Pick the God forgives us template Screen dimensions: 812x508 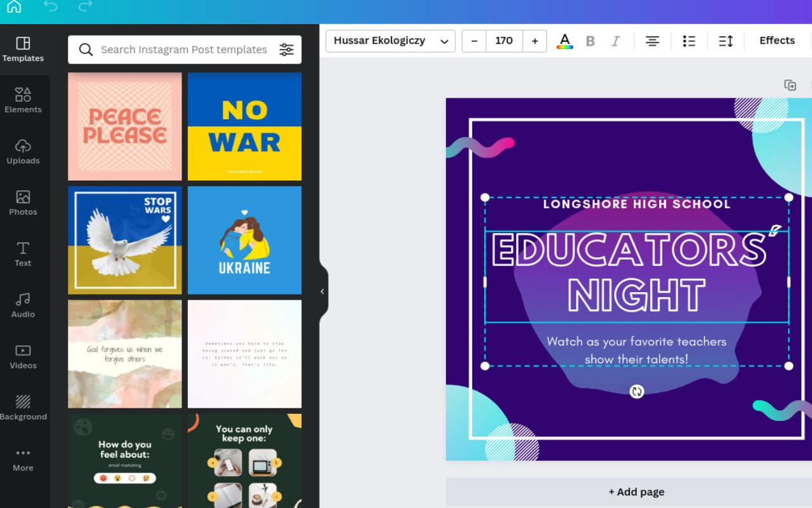click(125, 354)
